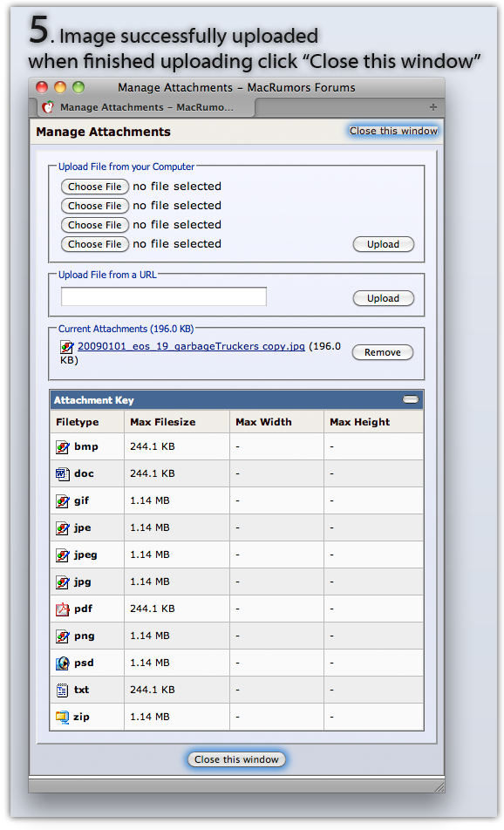Click the txt text file icon
The width and height of the screenshot is (504, 830).
pyautogui.click(x=63, y=691)
